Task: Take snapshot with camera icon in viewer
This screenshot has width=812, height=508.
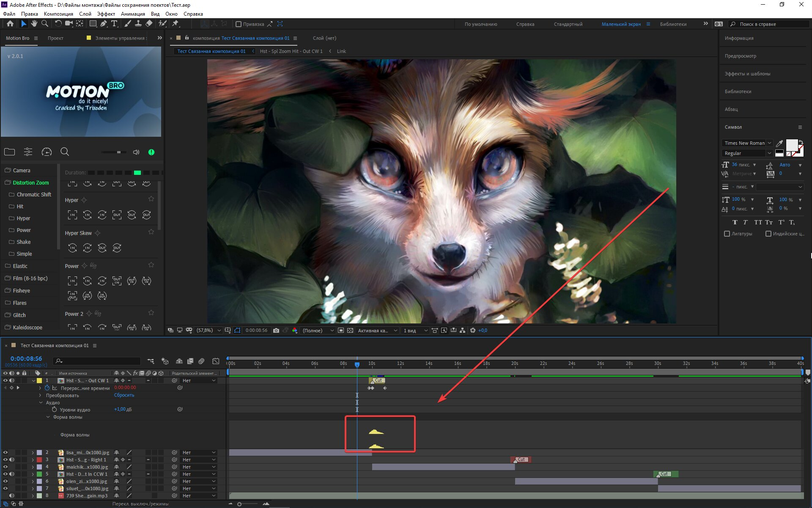Action: click(x=276, y=330)
